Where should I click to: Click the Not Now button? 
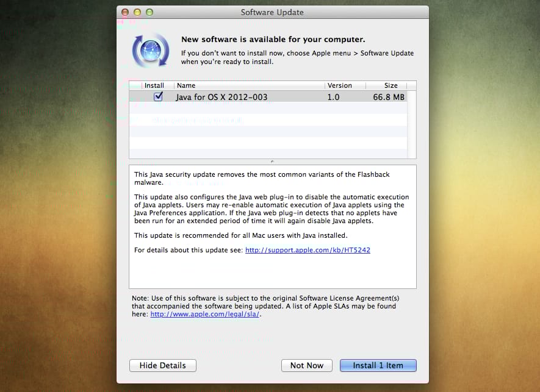pos(306,366)
